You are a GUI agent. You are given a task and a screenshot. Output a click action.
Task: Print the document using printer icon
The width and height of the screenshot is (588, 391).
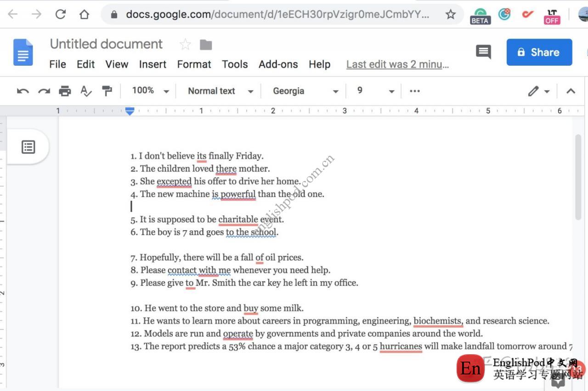tap(65, 91)
